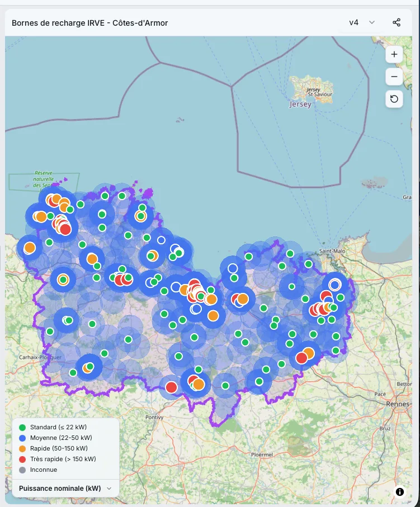Screen dimensions: 420x507
Task: Toggle the Rapide (50-150 kW) legend entry
Action: pyautogui.click(x=53, y=448)
